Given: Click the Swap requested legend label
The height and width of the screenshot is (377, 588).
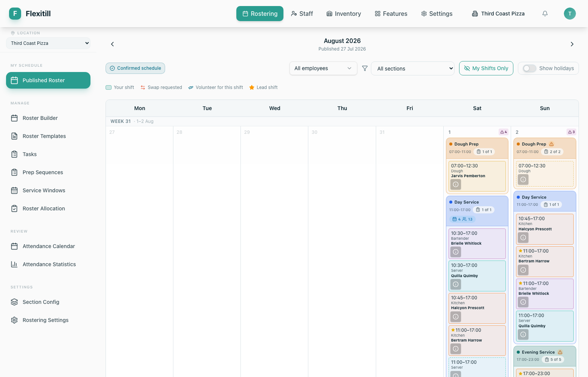Looking at the screenshot, I should [x=165, y=87].
